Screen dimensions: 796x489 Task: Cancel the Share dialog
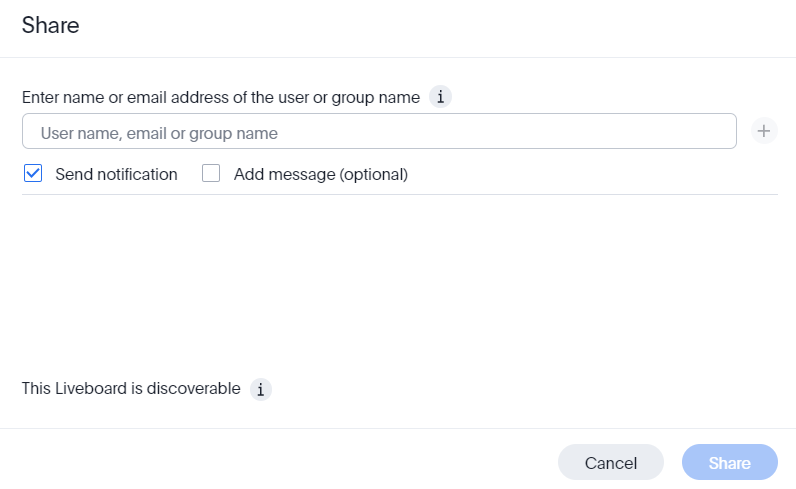pos(610,463)
